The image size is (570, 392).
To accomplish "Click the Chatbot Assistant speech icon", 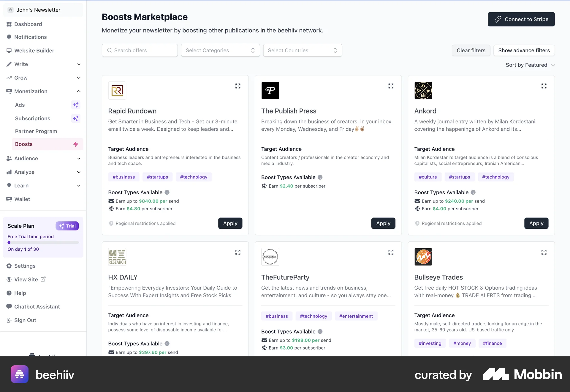I will [9, 306].
